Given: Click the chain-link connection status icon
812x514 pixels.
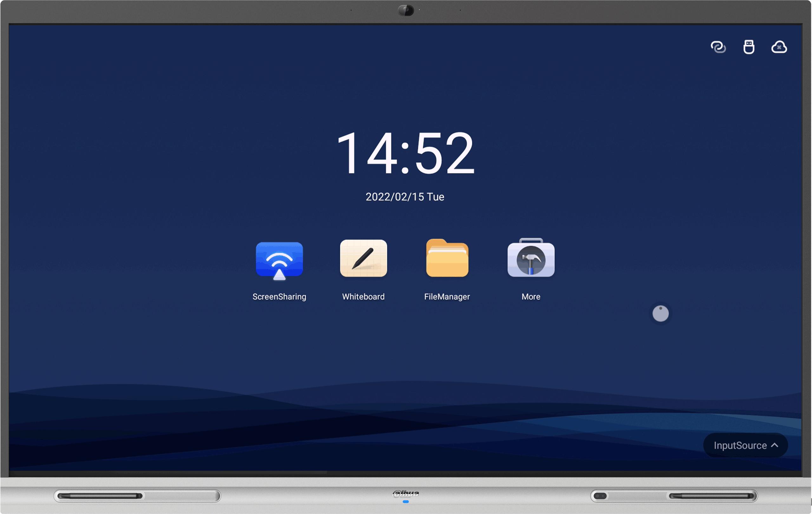Looking at the screenshot, I should point(718,47).
